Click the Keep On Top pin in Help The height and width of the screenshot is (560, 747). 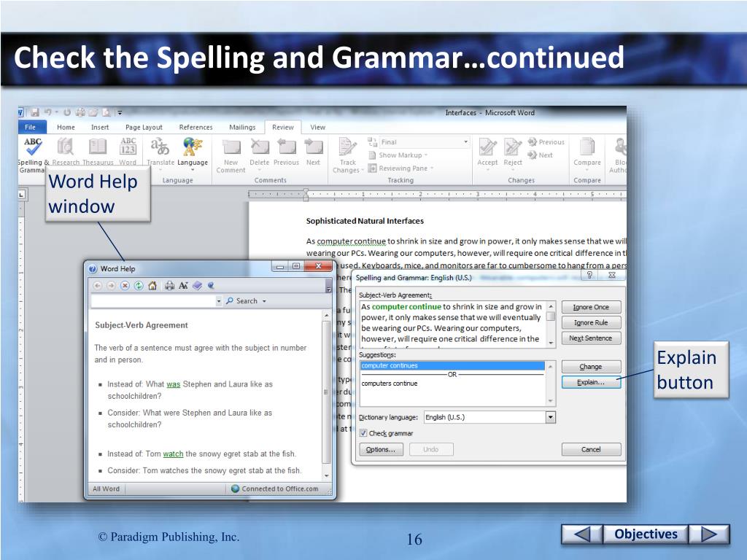coord(211,286)
